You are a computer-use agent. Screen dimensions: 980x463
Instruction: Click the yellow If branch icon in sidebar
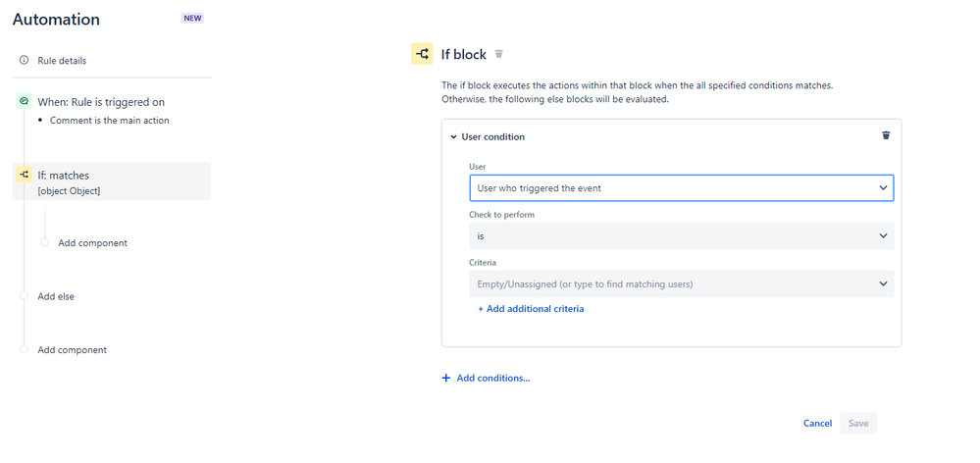[24, 175]
